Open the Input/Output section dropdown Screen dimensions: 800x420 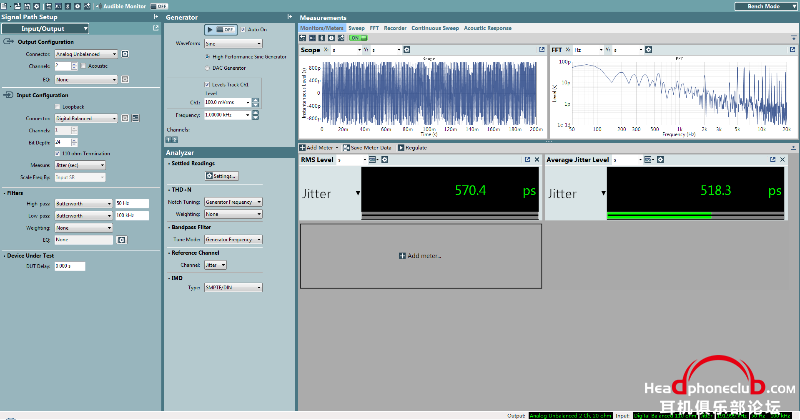tap(45, 29)
